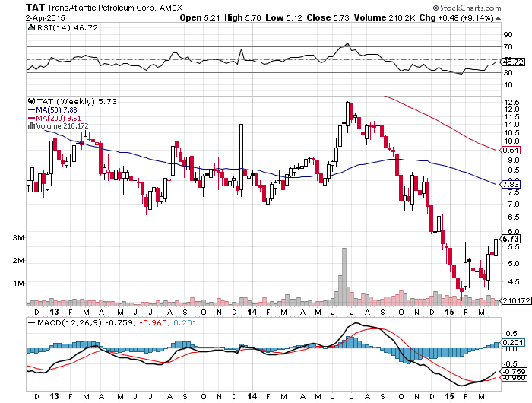532x403 pixels.
Task: Click the last price tag 5.73
Action: tap(510, 239)
